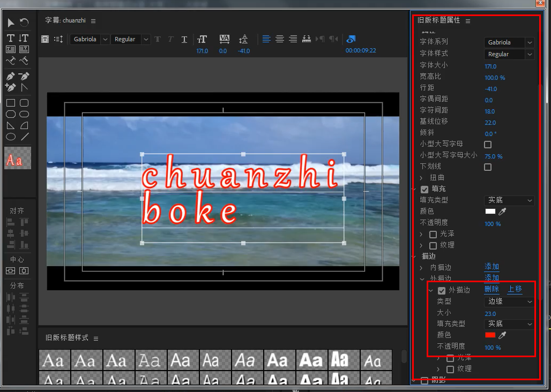Align text right in toolbar
This screenshot has height=392, width=551.
coord(293,39)
